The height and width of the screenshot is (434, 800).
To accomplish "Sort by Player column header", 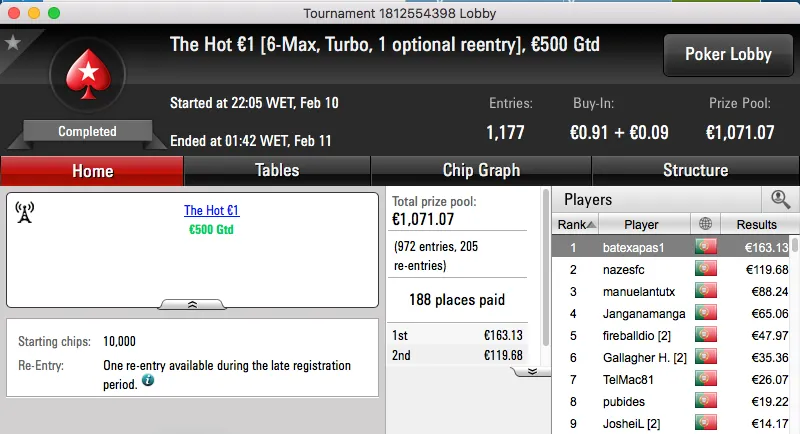I will click(x=641, y=225).
